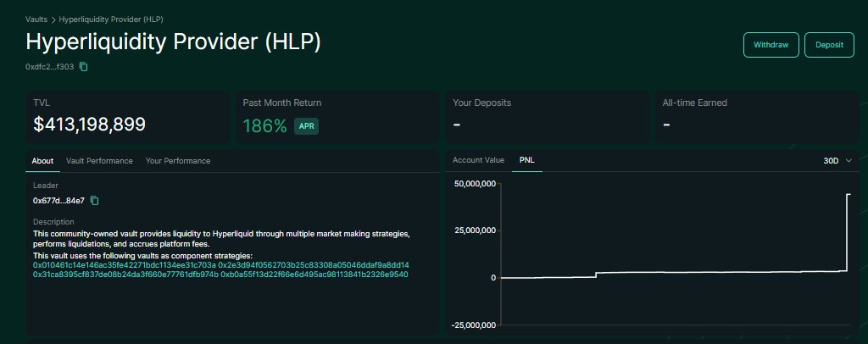Switch to the About tab
868x344 pixels.
click(42, 161)
